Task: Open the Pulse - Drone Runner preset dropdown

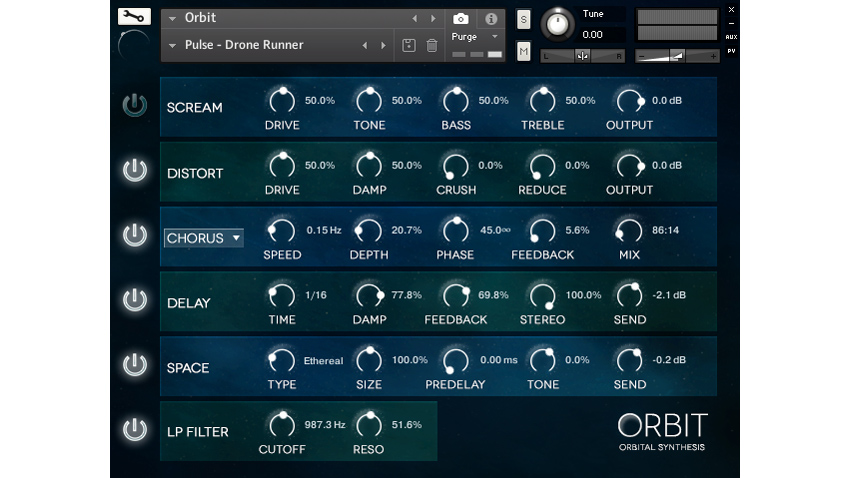Action: click(x=172, y=46)
